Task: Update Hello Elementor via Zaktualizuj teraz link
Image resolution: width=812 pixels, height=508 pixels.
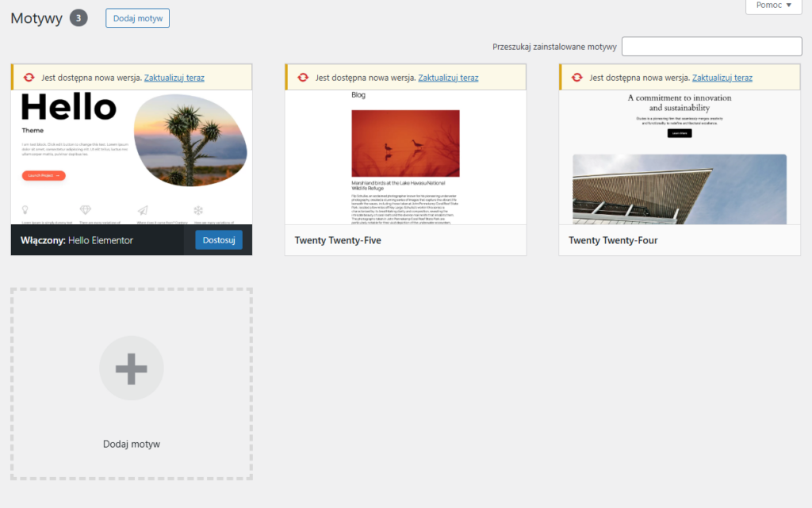Action: click(x=174, y=78)
